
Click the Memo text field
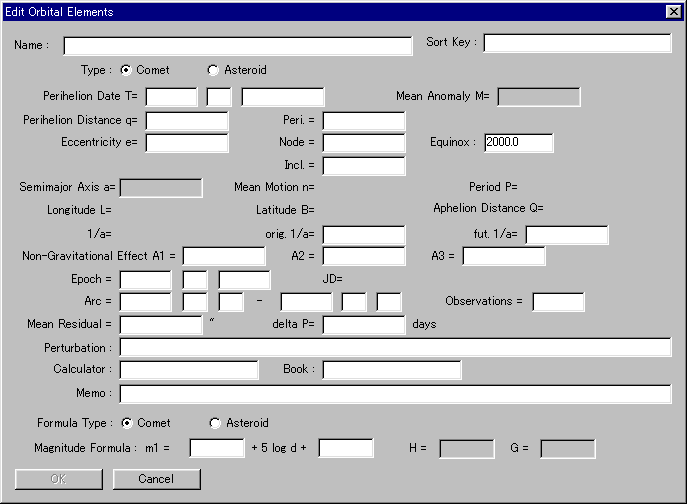coord(395,393)
